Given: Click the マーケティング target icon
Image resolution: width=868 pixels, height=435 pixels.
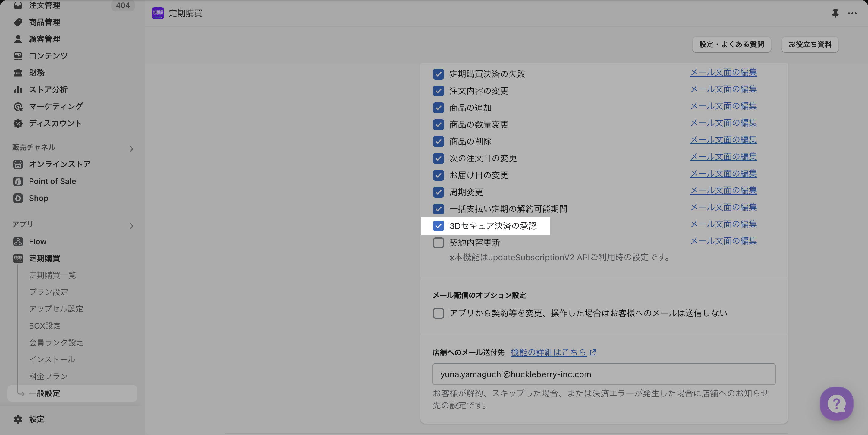Looking at the screenshot, I should [18, 106].
